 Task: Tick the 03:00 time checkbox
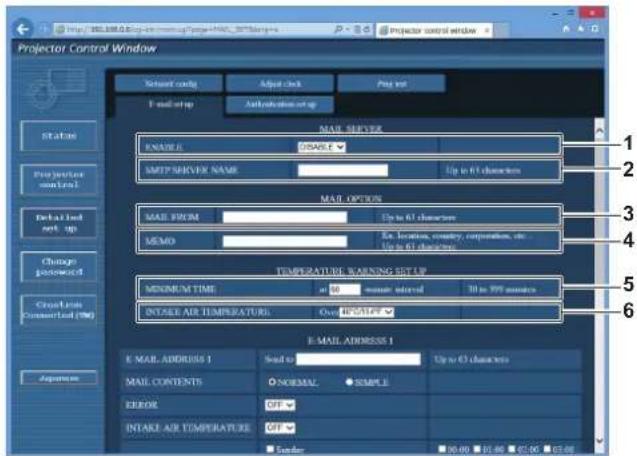click(547, 449)
